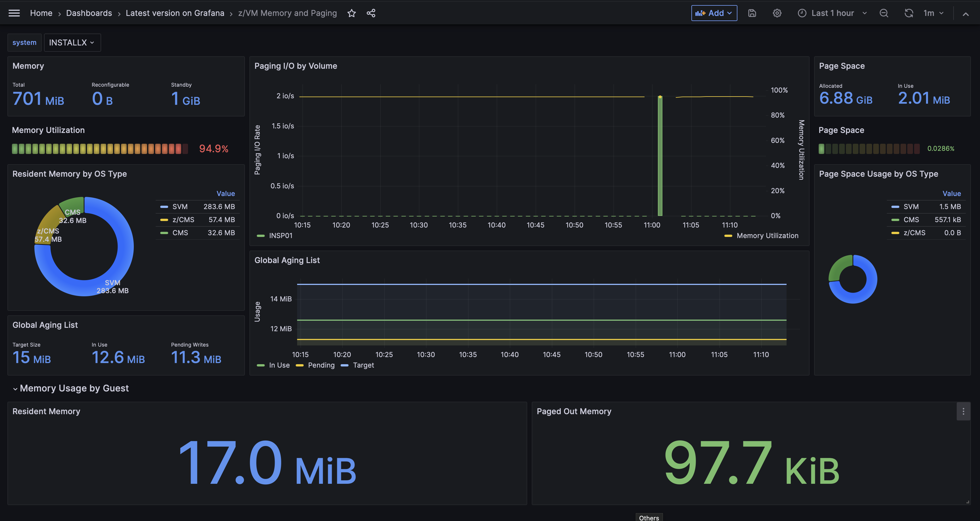The image size is (980, 521).
Task: Open Paged Out Memory panel menu
Action: coord(963,411)
